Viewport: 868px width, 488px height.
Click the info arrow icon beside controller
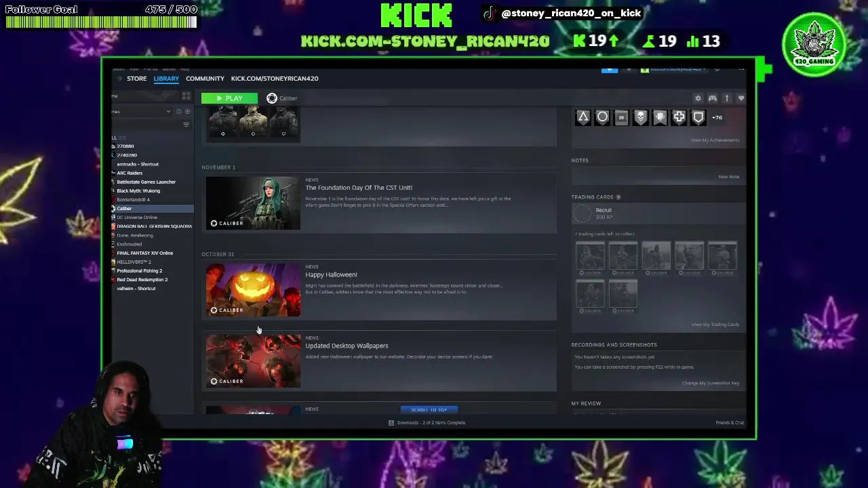(x=726, y=98)
